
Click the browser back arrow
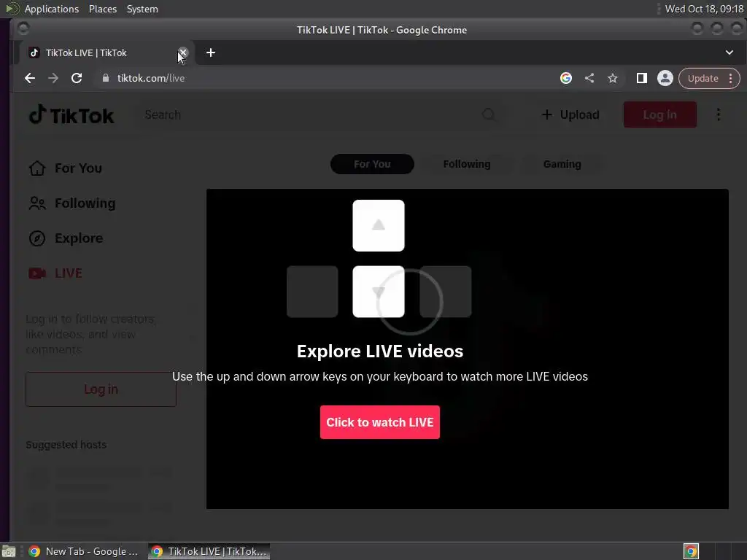point(30,78)
